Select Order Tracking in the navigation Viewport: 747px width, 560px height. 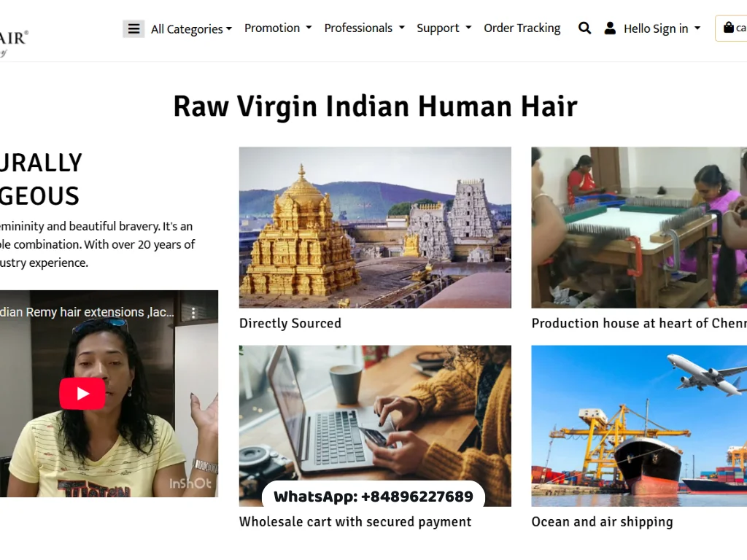tap(522, 28)
